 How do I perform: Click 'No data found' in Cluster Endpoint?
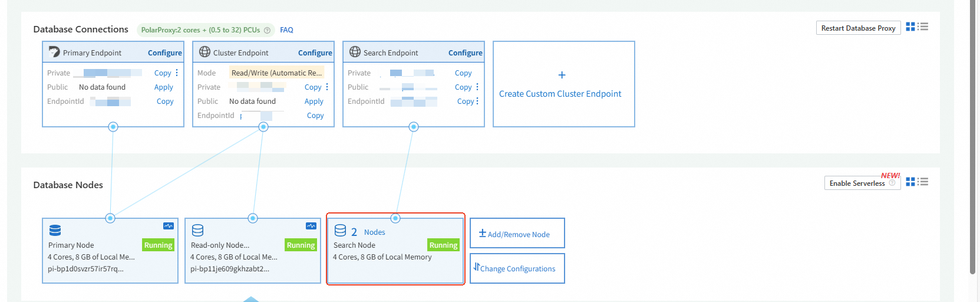(252, 101)
